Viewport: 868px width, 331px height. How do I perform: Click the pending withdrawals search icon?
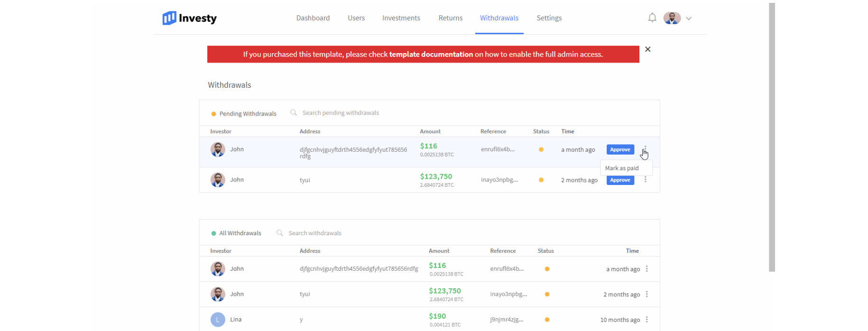pyautogui.click(x=294, y=113)
